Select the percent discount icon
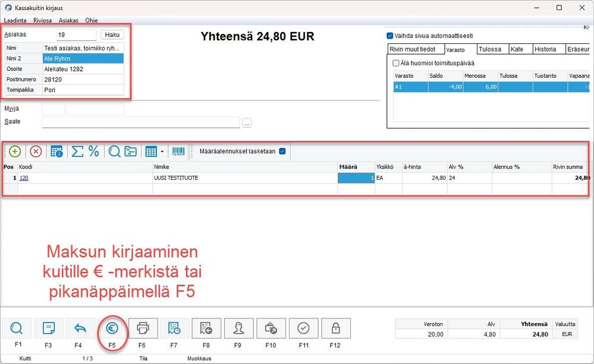The image size is (594, 364). tap(94, 151)
